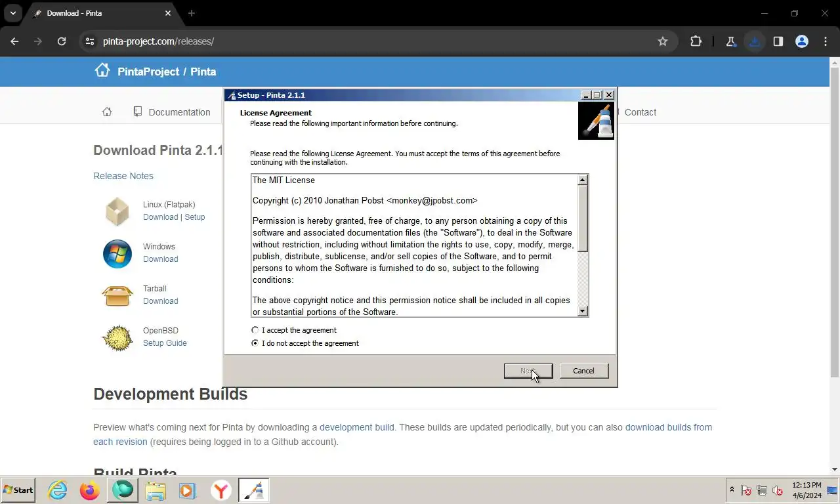Image resolution: width=840 pixels, height=504 pixels.
Task: Open the green browser taskbar icon
Action: pos(123,490)
